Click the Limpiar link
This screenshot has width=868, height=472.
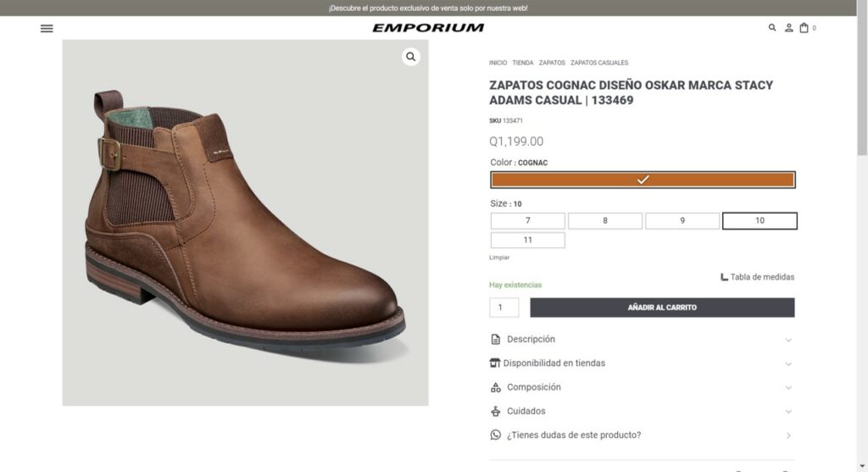click(x=499, y=258)
